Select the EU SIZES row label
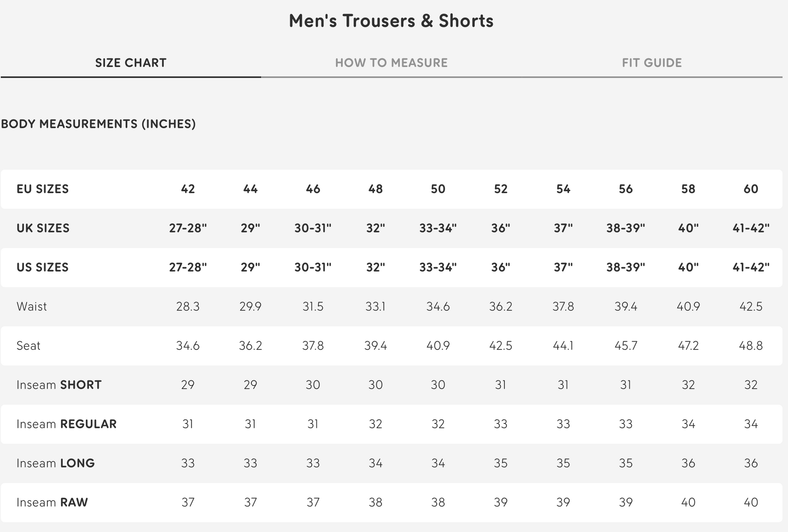 click(x=42, y=189)
